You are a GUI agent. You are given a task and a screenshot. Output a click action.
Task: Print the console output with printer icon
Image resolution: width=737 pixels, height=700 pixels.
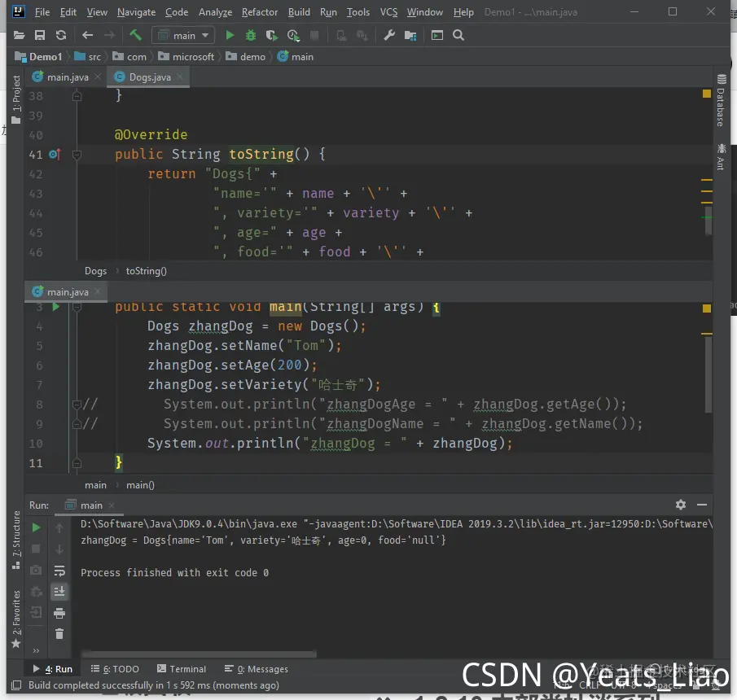coord(59,613)
